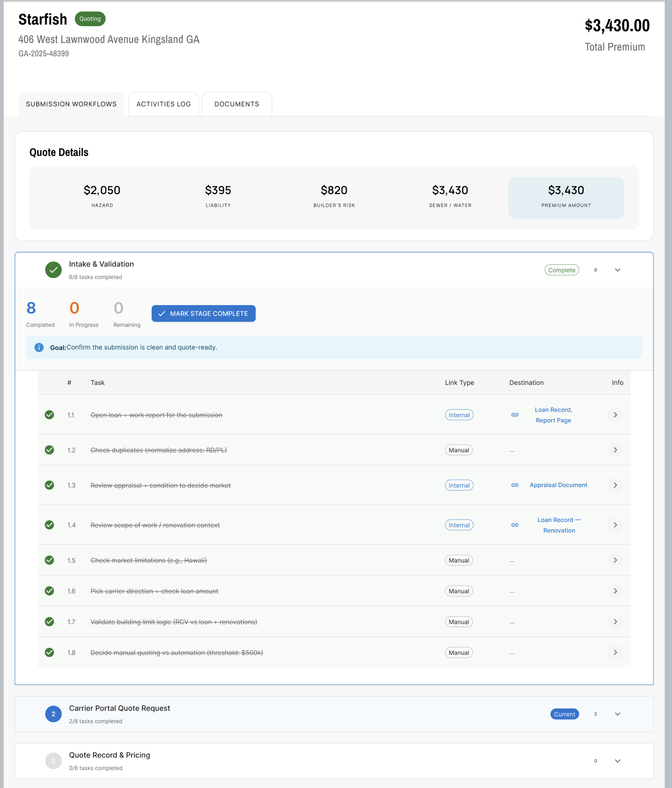The width and height of the screenshot is (672, 788).
Task: Open info arrow for task 1.8
Action: pyautogui.click(x=615, y=652)
